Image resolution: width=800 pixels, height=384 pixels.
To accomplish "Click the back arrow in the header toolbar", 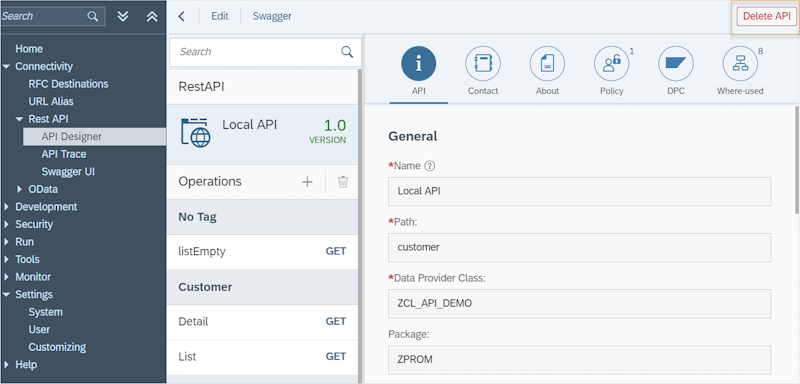I will click(x=181, y=16).
